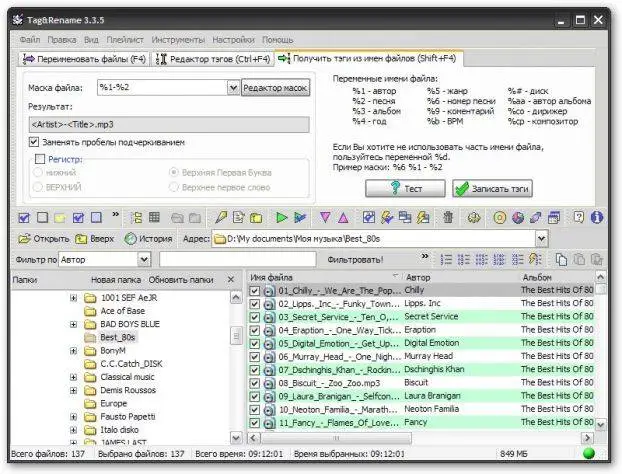
Task: Toggle Заменять пробелы подчеркиванием checkbox
Action: click(34, 142)
